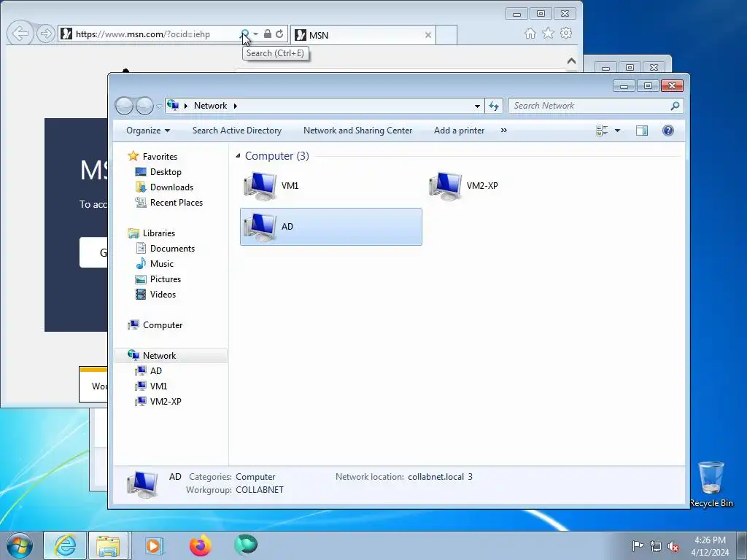The width and height of the screenshot is (747, 560).
Task: Click the Explorer forward navigation button
Action: click(x=144, y=106)
